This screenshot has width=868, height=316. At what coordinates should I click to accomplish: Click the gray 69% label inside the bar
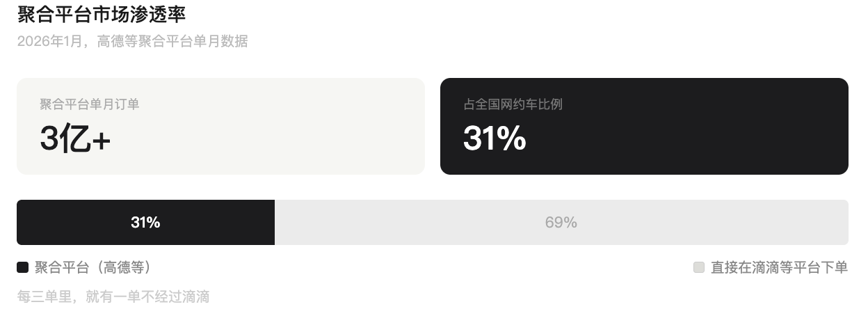point(561,223)
